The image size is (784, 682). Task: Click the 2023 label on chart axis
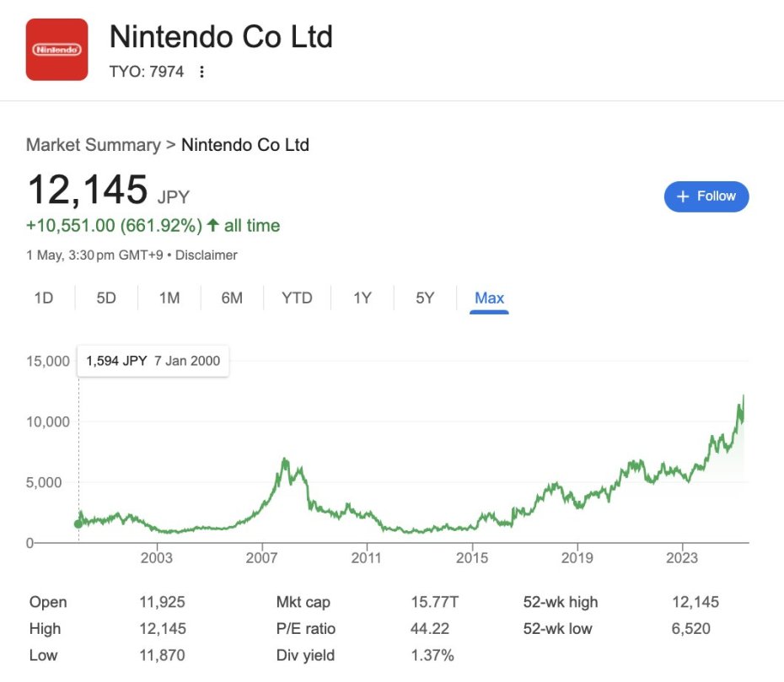click(x=681, y=558)
